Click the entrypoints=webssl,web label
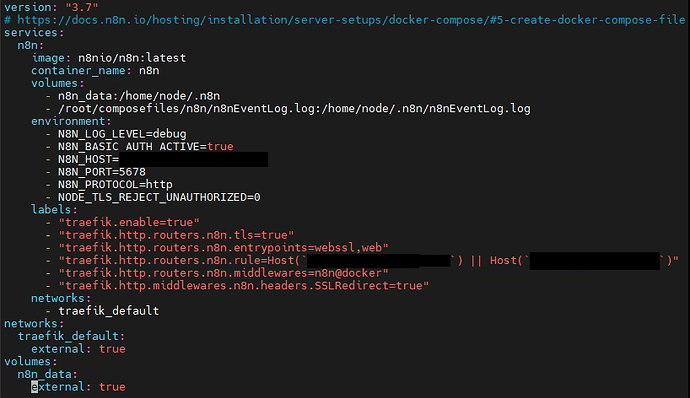Screen dimensions: 690x398 pyautogui.click(x=224, y=248)
